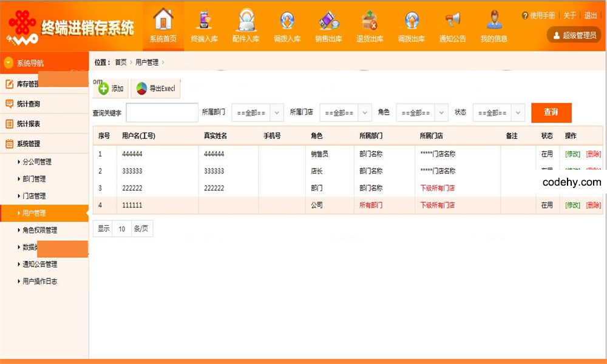
Task: Open the 所属门店 dropdown
Action: coord(346,113)
